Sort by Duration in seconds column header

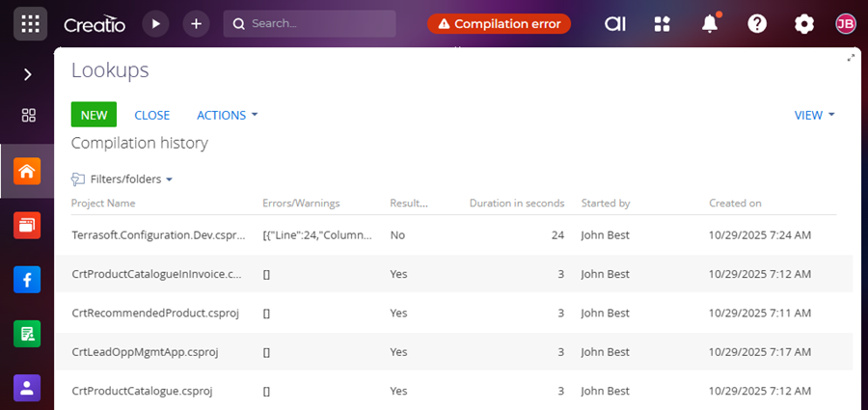point(516,204)
